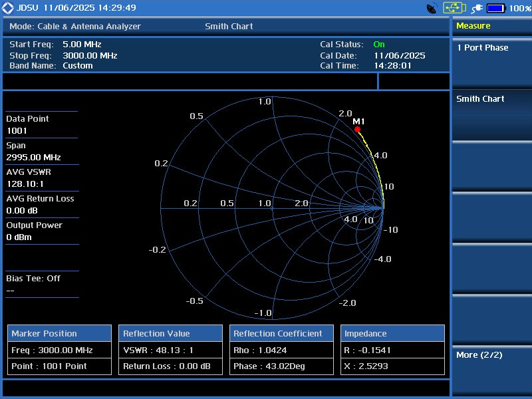Viewport: 532px width, 399px height.
Task: Click the AVG VSWR 128.10:1 value
Action: tap(25, 184)
